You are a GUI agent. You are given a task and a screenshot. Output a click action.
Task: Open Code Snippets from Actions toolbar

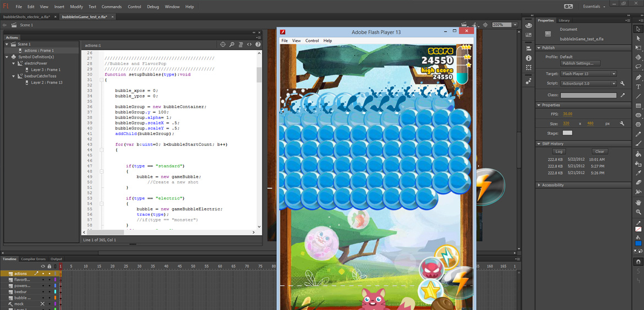[249, 45]
